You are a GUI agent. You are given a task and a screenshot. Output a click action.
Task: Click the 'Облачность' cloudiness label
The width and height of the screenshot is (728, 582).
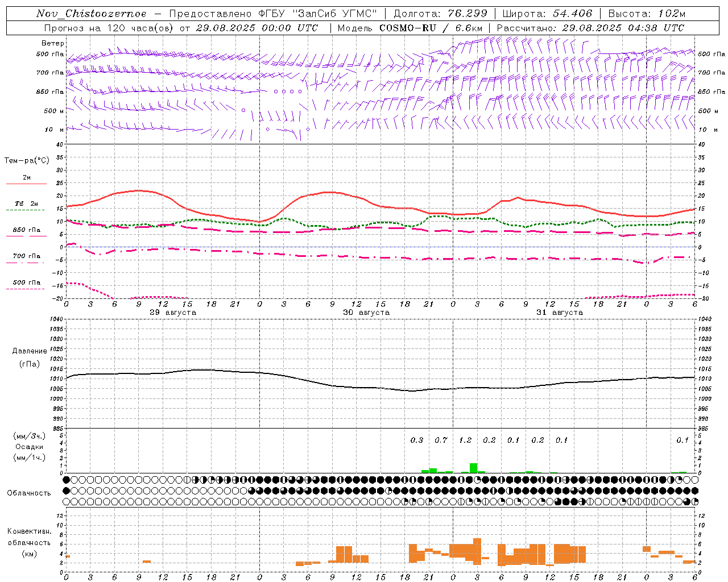point(29,493)
